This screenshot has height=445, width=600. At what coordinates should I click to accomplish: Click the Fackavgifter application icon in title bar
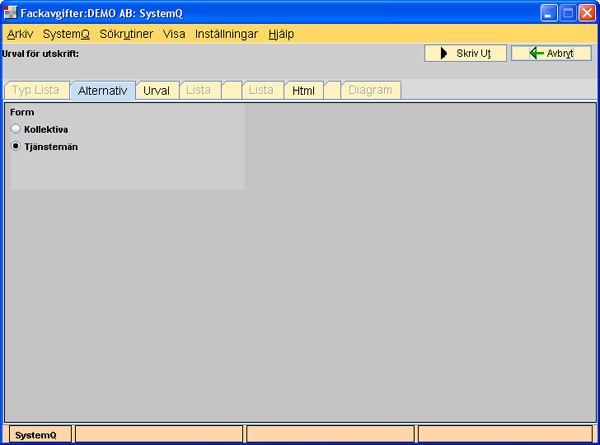11,13
